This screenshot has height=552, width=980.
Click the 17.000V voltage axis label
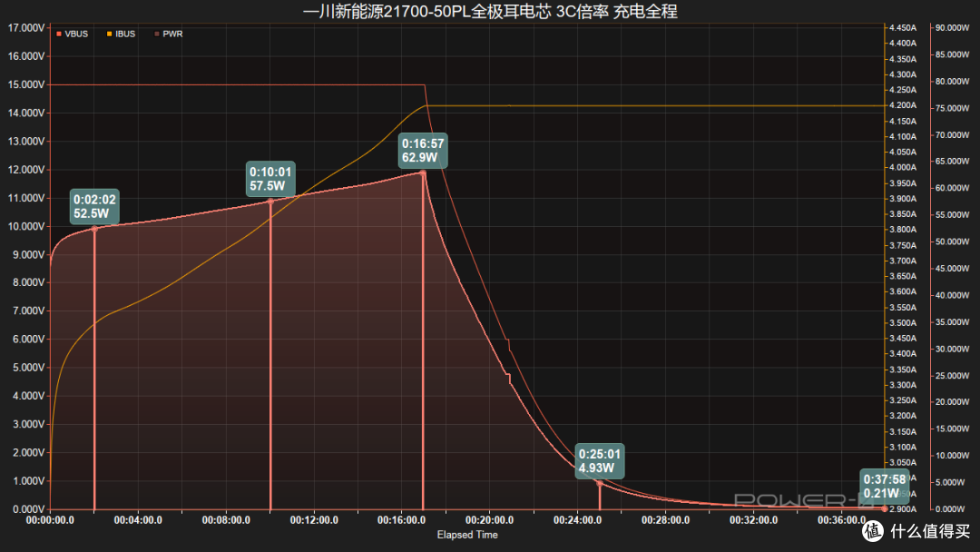[26, 28]
